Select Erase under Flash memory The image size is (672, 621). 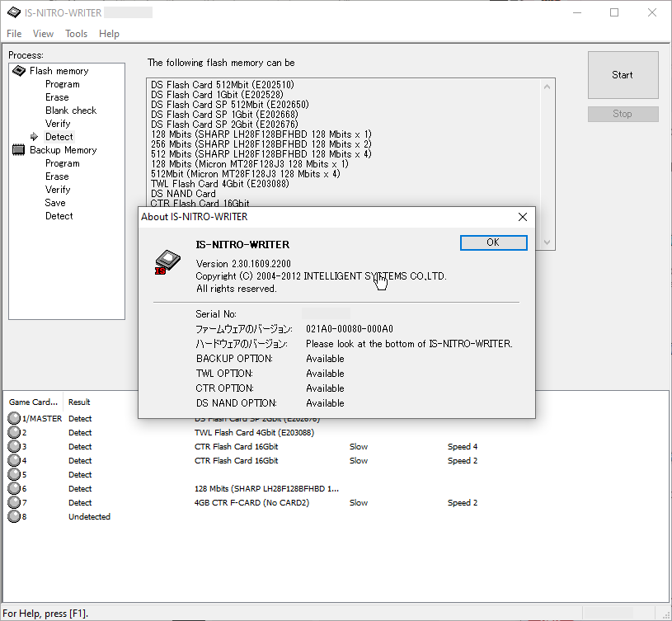pos(57,97)
